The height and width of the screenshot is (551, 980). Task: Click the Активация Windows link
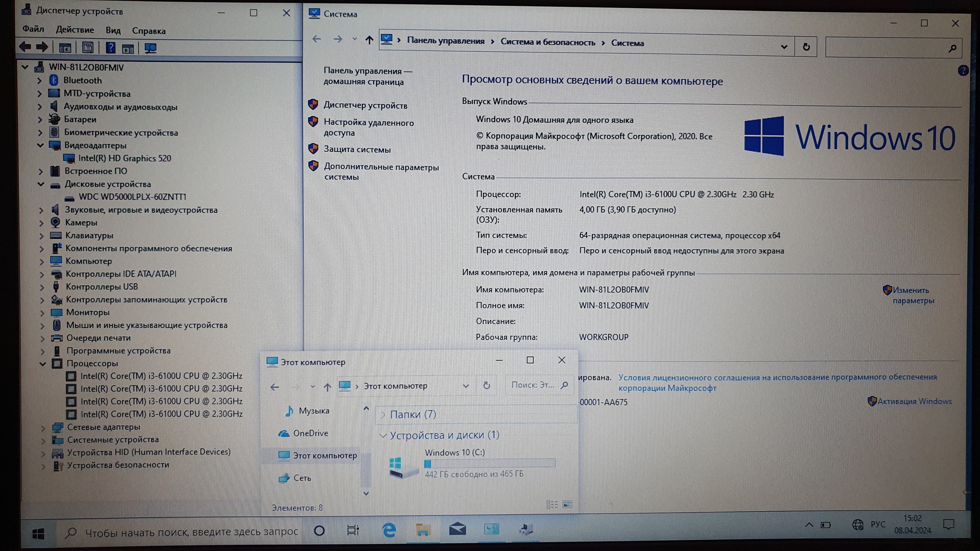coord(914,401)
